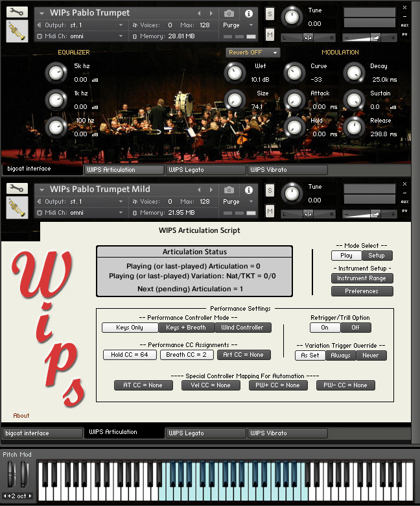This screenshot has height=506, width=420.
Task: Click the Tune knob of WIPs Pablo Trumpet
Action: coord(292,17)
